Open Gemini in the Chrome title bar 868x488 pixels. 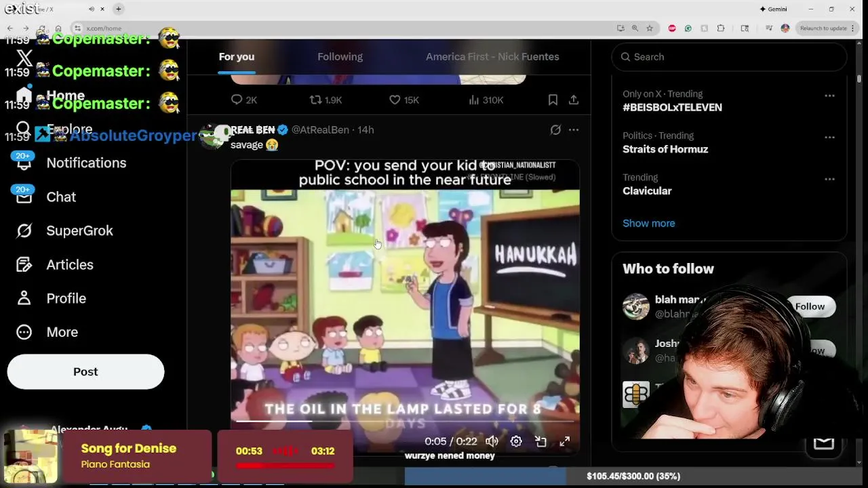pos(773,9)
